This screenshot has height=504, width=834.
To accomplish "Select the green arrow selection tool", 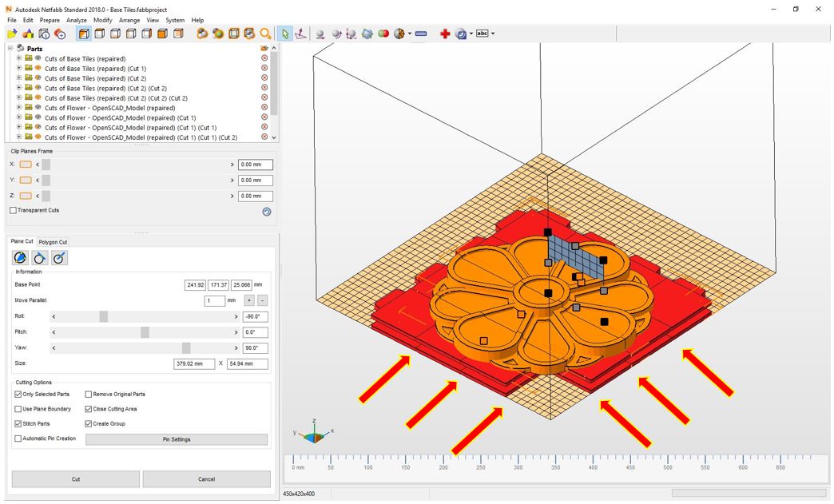I will click(285, 34).
